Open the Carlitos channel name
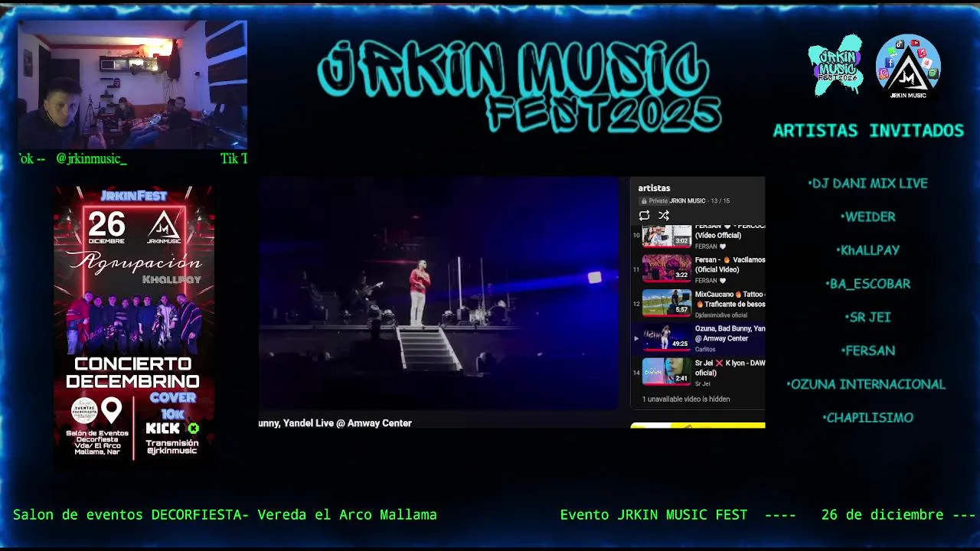 (705, 350)
